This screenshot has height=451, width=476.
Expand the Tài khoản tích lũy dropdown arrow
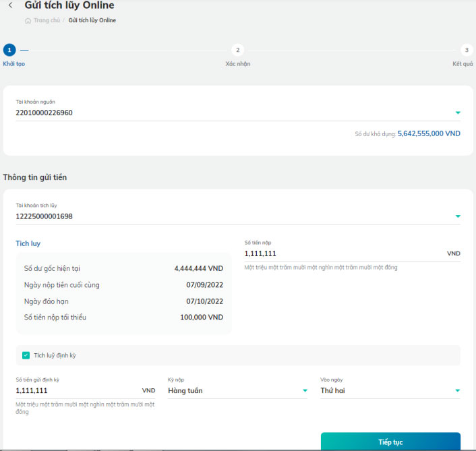(458, 216)
